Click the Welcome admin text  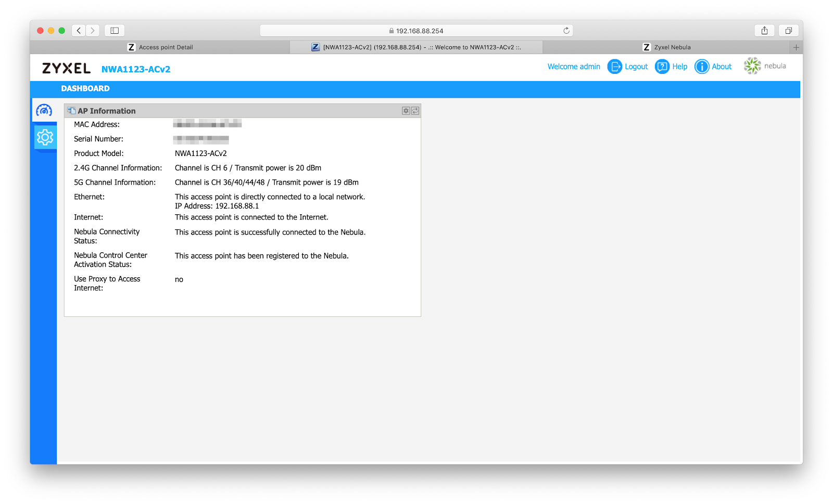574,67
